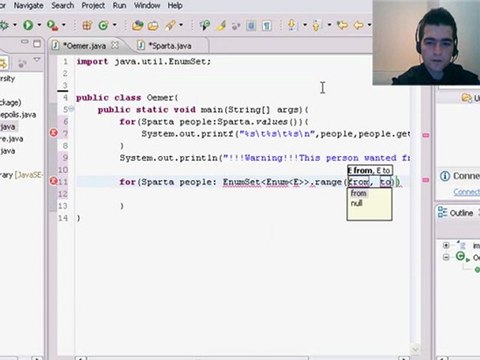Click the lower error mark in overview ruler
The height and width of the screenshot is (360, 480).
click(426, 180)
